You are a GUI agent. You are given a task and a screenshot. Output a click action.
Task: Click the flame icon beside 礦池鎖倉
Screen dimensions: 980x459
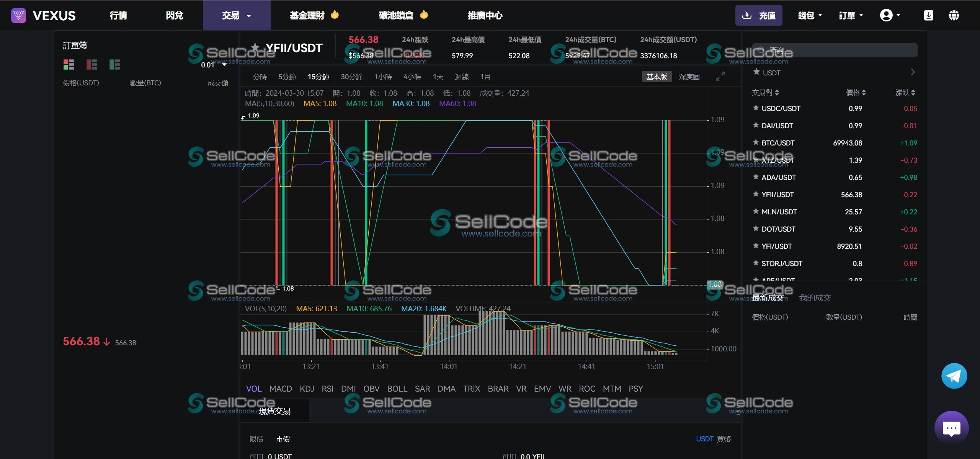pos(424,15)
